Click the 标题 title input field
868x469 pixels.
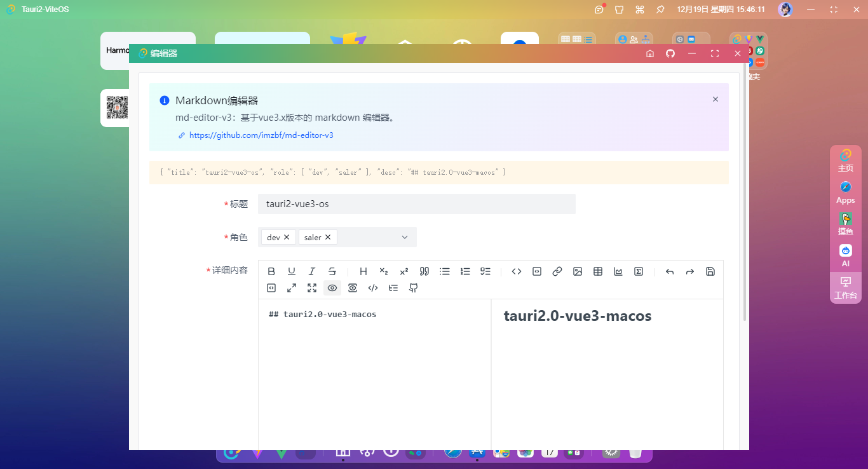tap(416, 204)
